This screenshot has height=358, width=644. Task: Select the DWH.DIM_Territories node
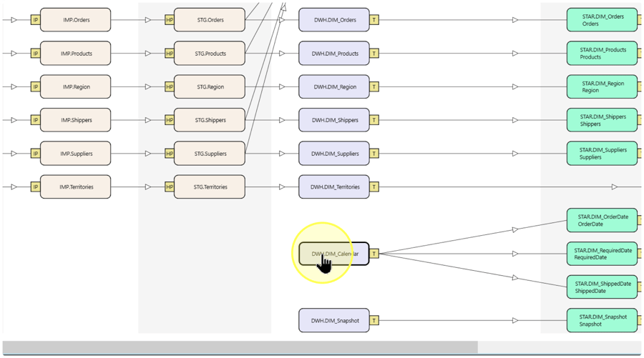click(334, 187)
